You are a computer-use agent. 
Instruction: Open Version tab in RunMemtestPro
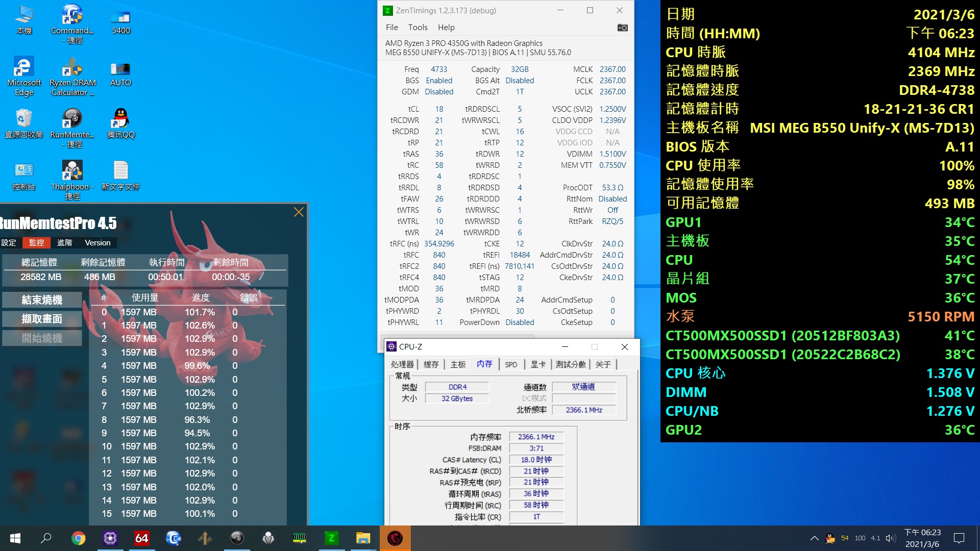tap(97, 243)
